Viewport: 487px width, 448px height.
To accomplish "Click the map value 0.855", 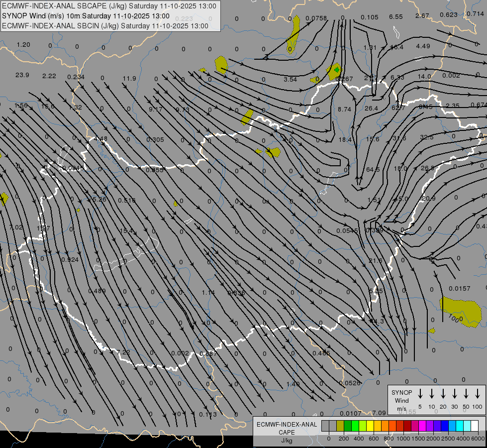I will [x=155, y=170].
